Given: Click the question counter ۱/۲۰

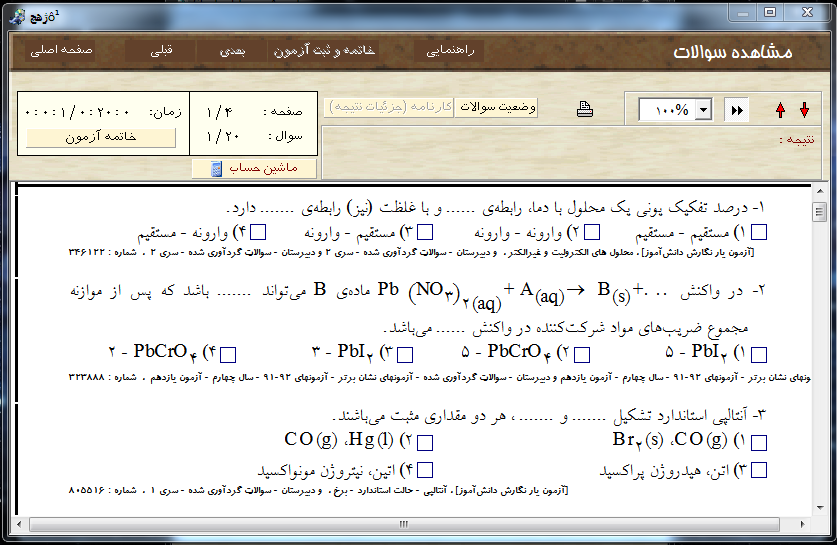Looking at the screenshot, I should point(223,137).
